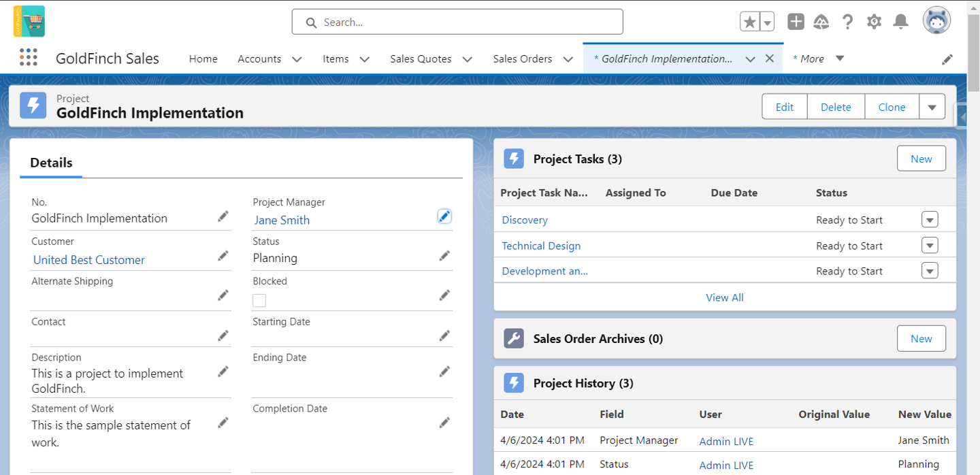Screen dimensions: 980x475
Task: Open the user profile avatar
Action: 936,21
